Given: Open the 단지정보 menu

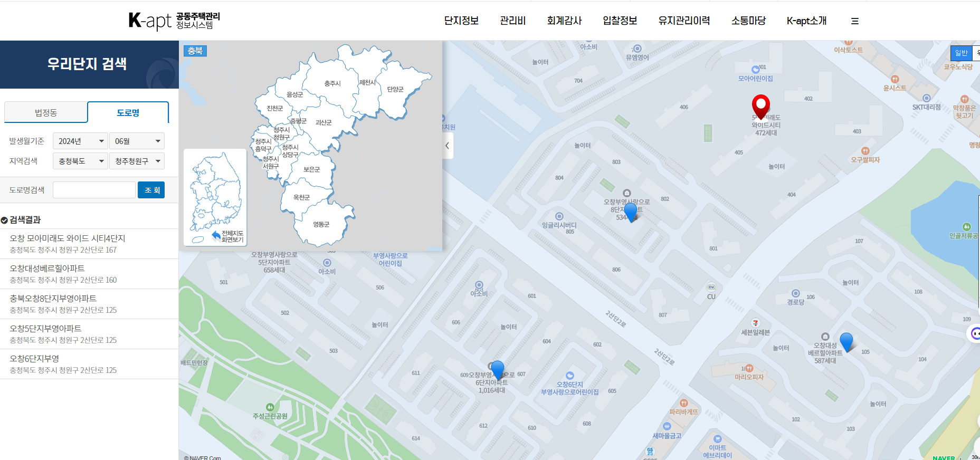Looking at the screenshot, I should 461,21.
